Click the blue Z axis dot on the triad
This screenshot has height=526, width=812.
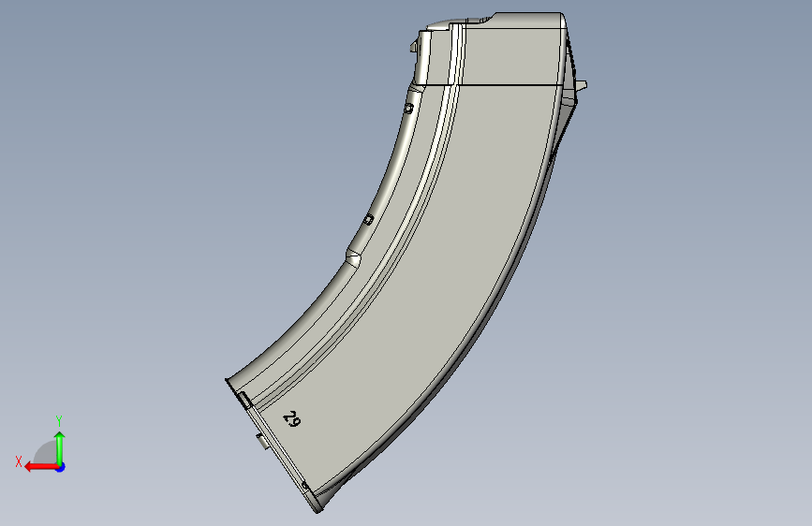point(61,467)
